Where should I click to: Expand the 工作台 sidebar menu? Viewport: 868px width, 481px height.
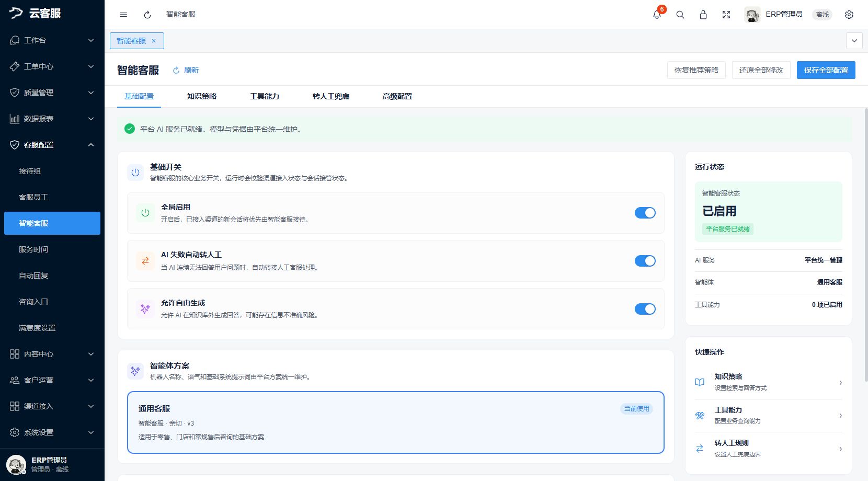coord(52,40)
